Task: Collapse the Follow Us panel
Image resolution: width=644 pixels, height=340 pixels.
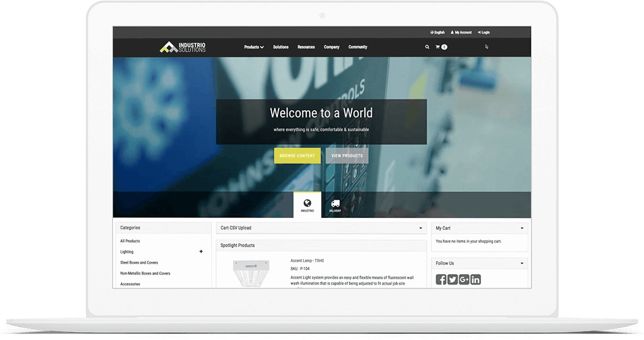Action: click(522, 263)
